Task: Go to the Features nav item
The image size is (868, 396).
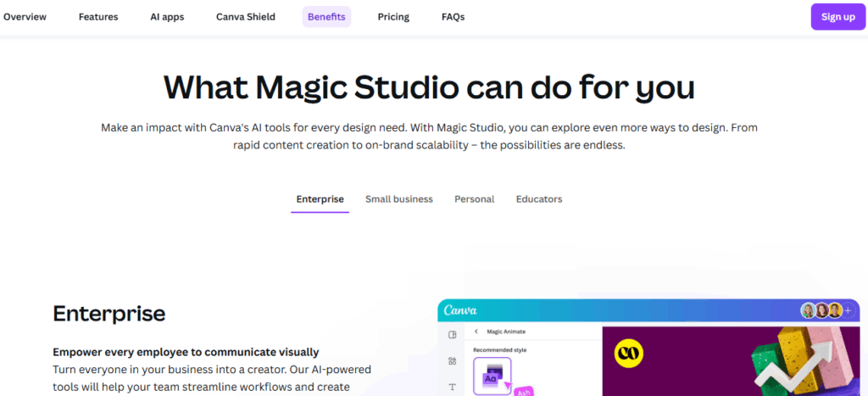Action: click(98, 17)
